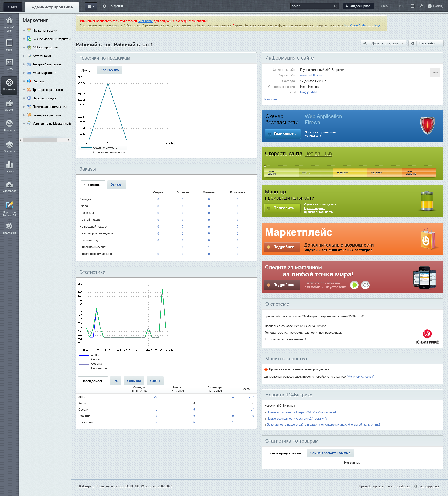The height and width of the screenshot is (496, 448).
Task: Open the RU language dropdown
Action: pyautogui.click(x=402, y=6)
